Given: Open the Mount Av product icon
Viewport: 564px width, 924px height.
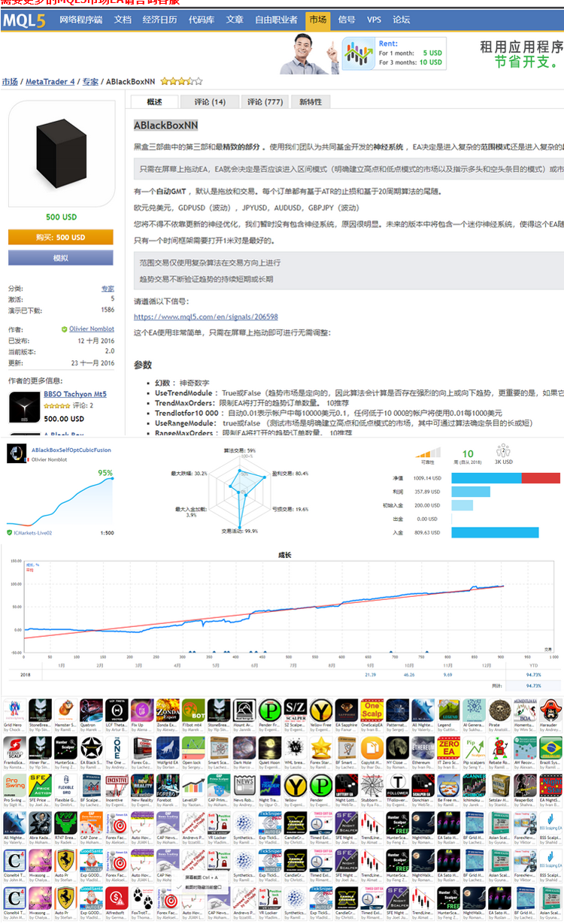Looking at the screenshot, I should (245, 710).
